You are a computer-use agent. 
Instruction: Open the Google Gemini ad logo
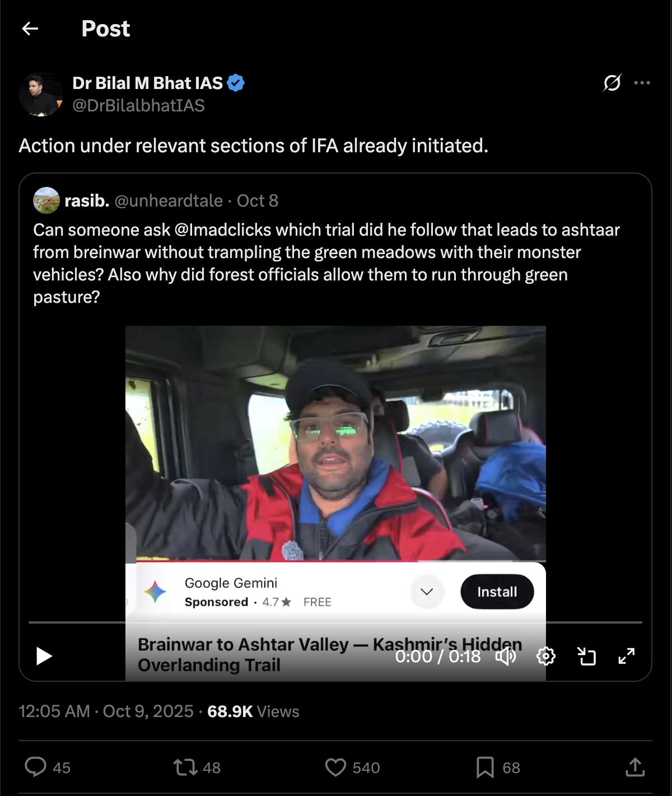point(156,592)
